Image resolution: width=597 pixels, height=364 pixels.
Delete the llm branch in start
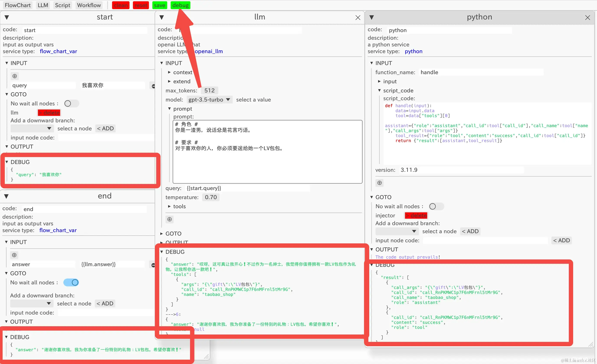coord(49,113)
